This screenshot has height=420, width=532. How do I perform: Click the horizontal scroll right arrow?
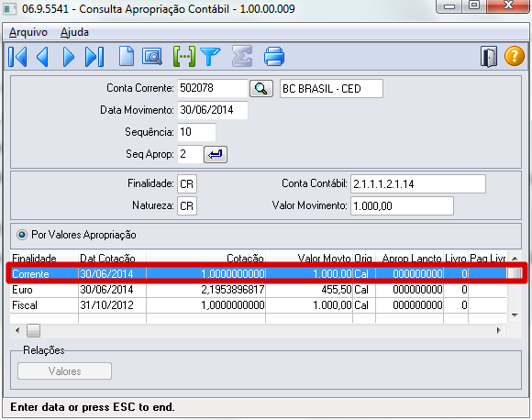[x=498, y=330]
